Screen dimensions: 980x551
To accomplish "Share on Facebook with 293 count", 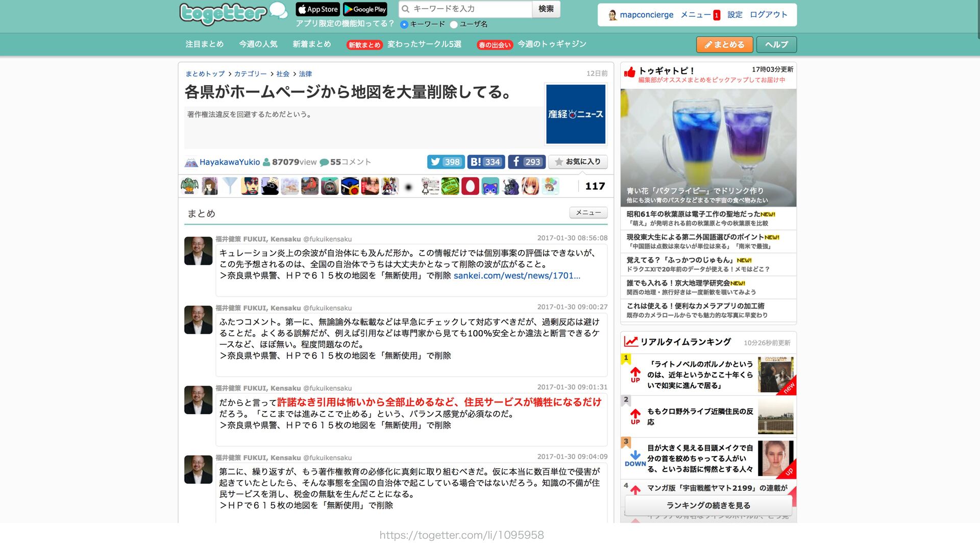I will (x=526, y=162).
